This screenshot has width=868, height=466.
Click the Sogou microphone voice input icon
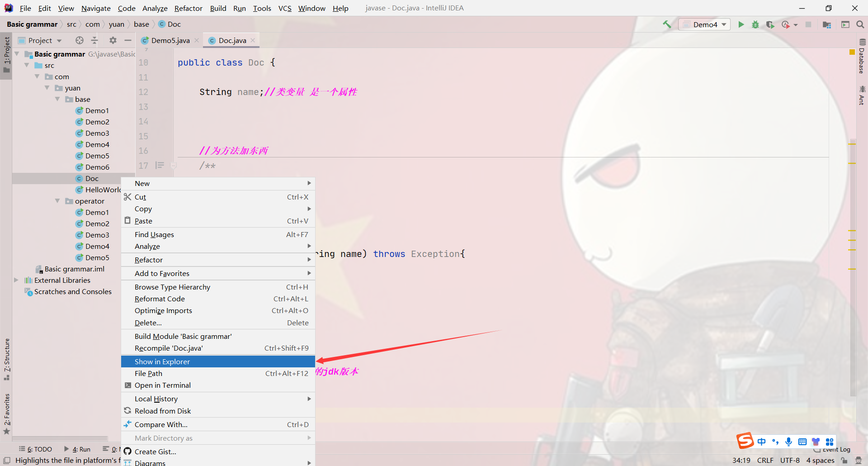pyautogui.click(x=789, y=442)
